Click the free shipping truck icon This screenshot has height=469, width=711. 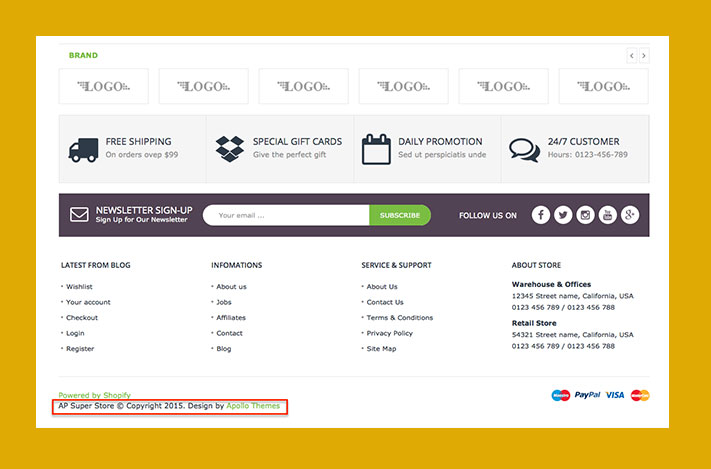83,149
